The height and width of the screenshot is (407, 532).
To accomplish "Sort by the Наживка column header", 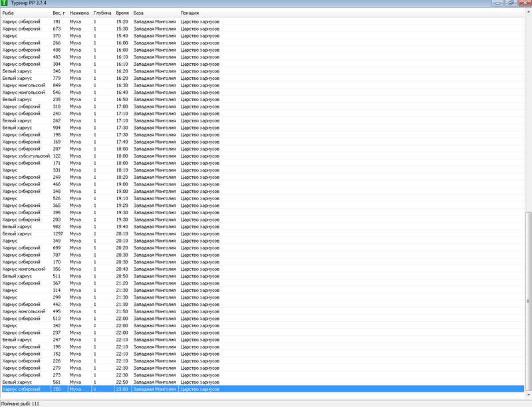I will click(79, 13).
